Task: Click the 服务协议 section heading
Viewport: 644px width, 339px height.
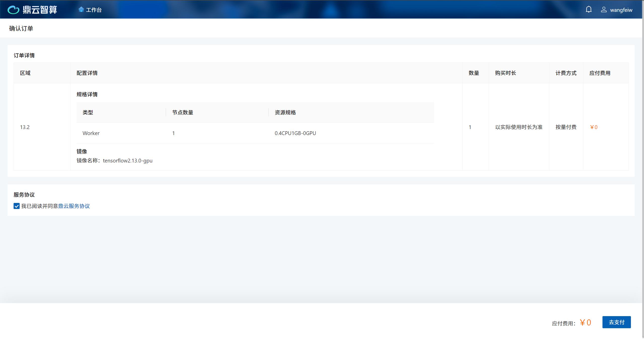Action: [24, 195]
